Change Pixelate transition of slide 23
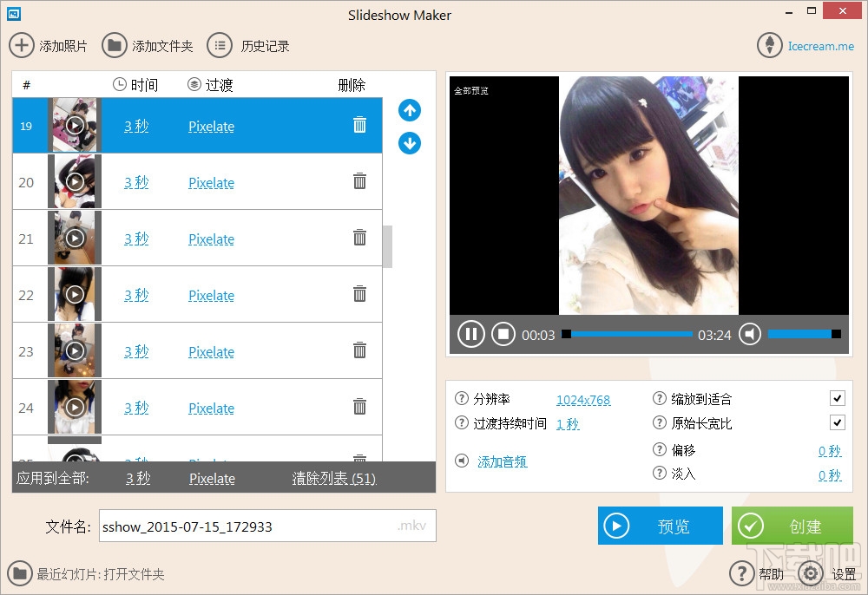 pos(212,352)
